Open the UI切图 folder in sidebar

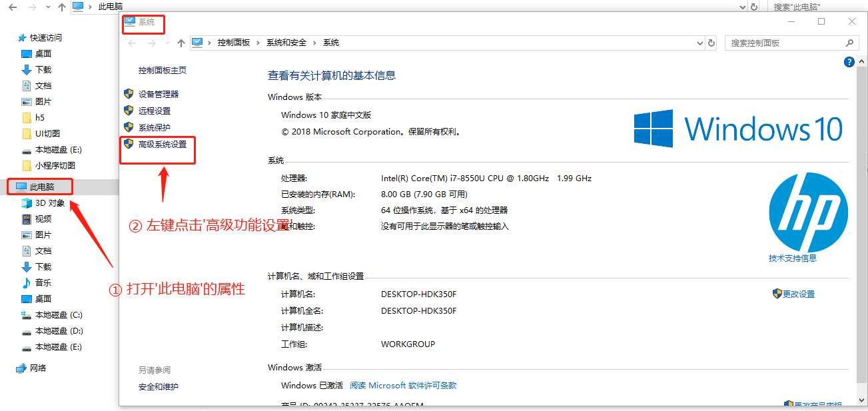coord(41,134)
